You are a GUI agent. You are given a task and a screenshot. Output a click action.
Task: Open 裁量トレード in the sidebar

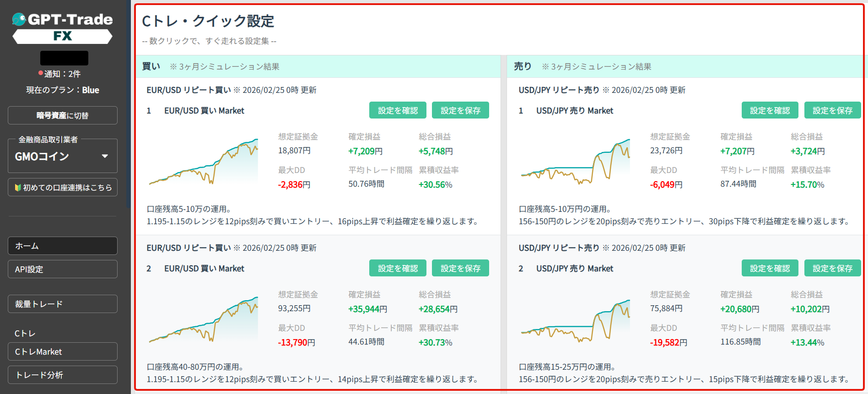click(x=63, y=304)
